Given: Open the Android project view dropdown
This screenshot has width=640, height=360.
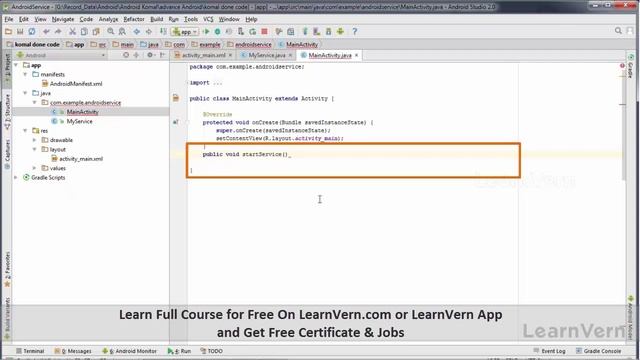Looking at the screenshot, I should 61,55.
